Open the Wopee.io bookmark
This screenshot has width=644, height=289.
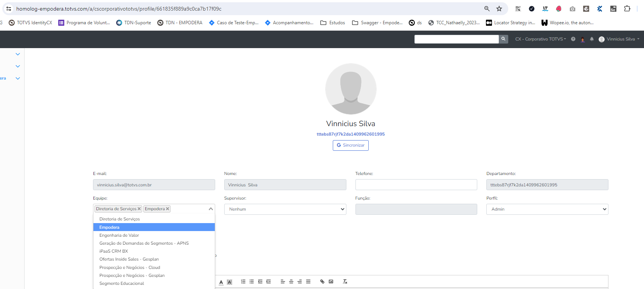(568, 23)
